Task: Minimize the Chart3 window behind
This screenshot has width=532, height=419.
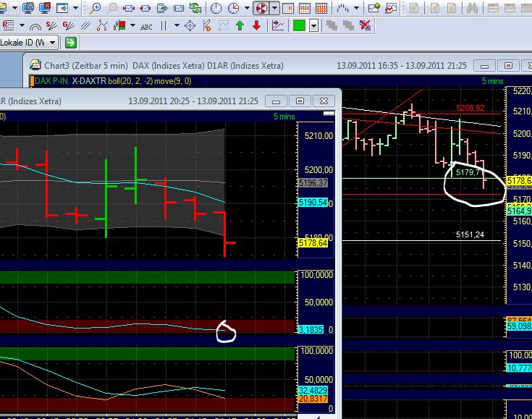Action: [484, 65]
